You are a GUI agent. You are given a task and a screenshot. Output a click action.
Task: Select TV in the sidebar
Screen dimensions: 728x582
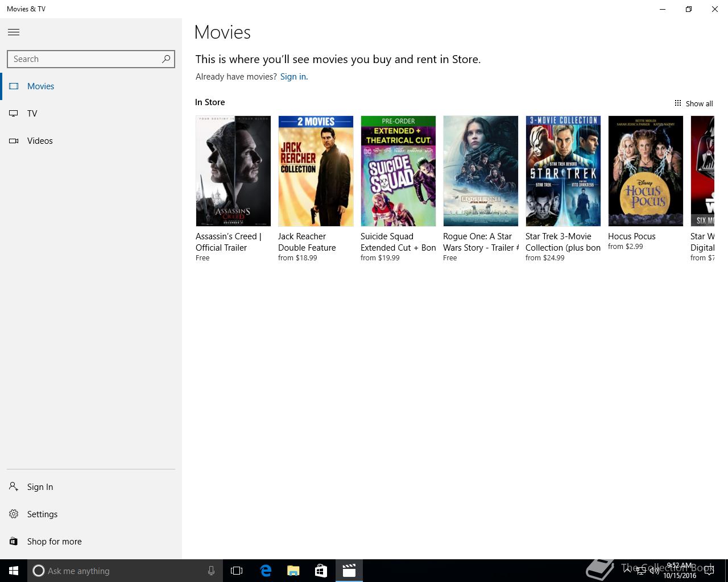click(x=91, y=114)
